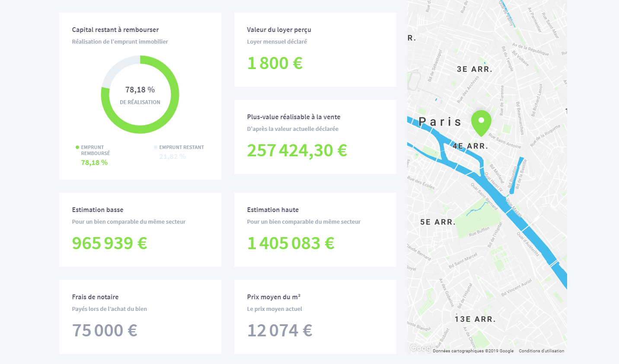Click the 78,18 % center label of chart
Image resolution: width=619 pixels, height=364 pixels.
pyautogui.click(x=140, y=90)
